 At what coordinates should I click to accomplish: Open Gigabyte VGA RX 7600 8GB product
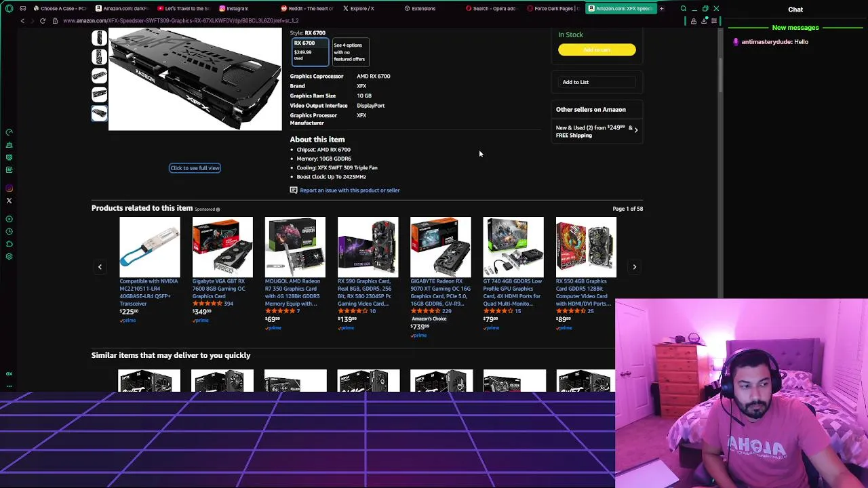click(x=219, y=289)
